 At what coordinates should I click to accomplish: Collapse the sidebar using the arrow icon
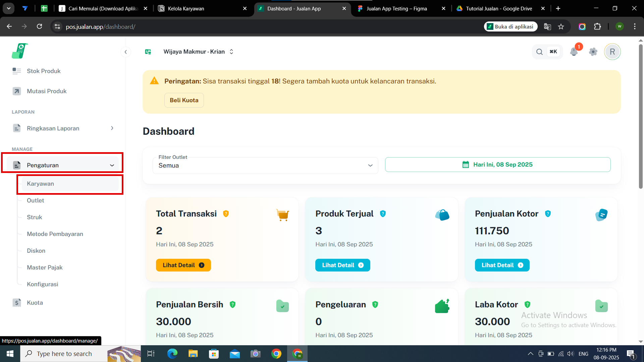coord(125,52)
